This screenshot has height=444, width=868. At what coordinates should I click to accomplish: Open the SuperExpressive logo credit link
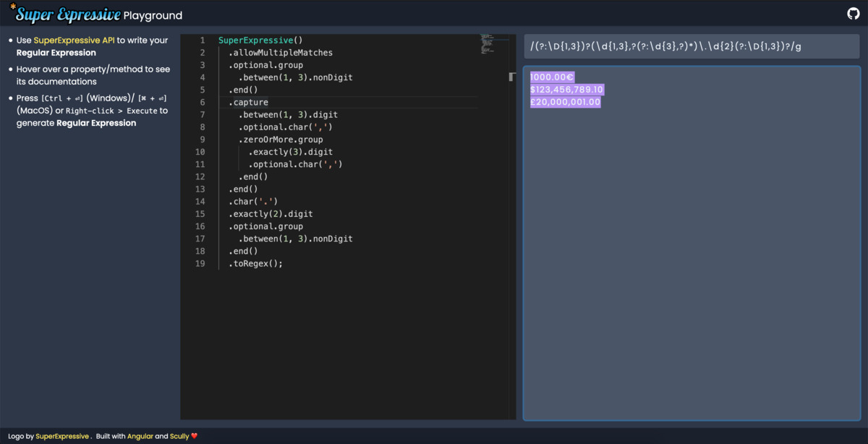[x=63, y=436]
